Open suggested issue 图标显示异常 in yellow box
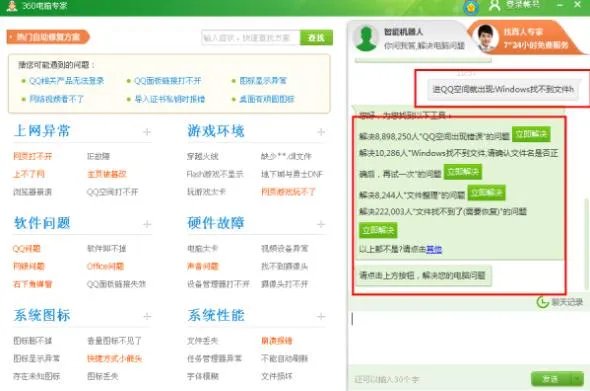 263,81
